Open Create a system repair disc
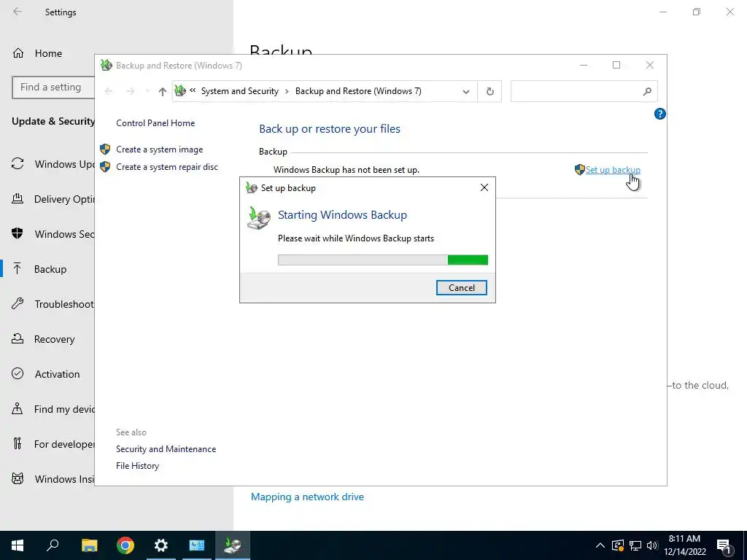The width and height of the screenshot is (747, 560). [167, 167]
